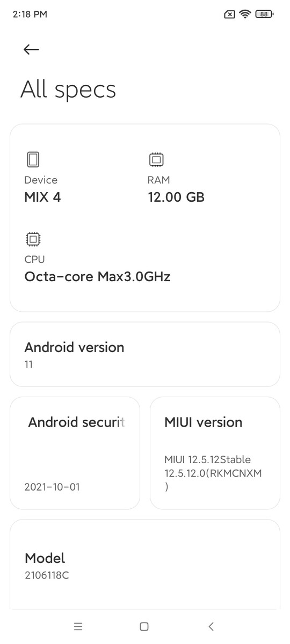Tap the back arrow icon

click(31, 49)
